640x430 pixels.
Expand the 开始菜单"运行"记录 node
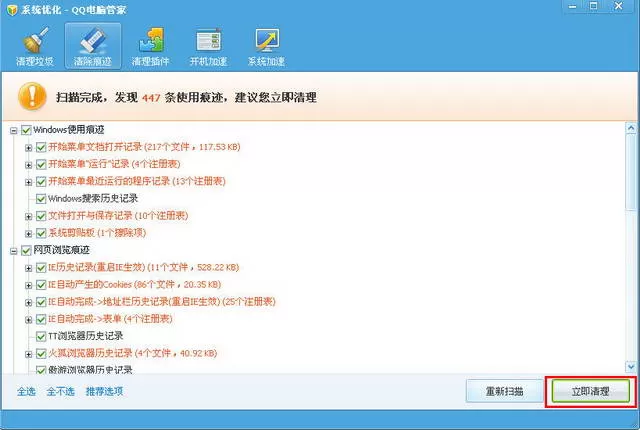tap(28, 165)
